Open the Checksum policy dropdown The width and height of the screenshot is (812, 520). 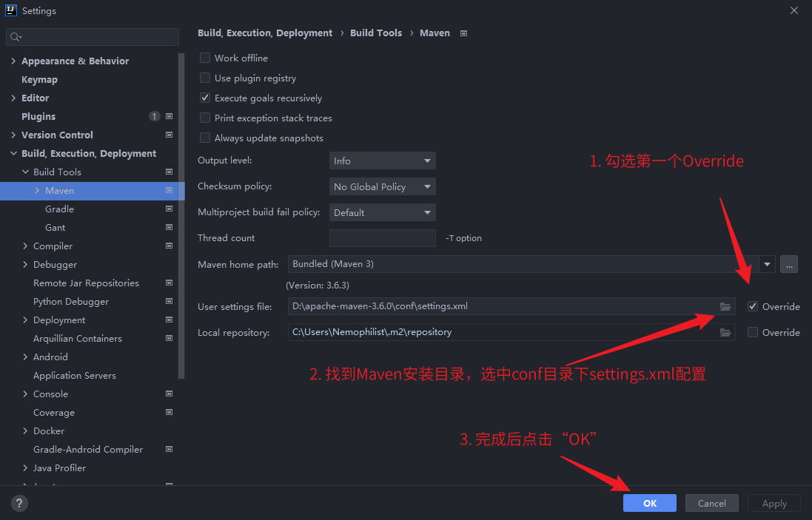coord(382,186)
